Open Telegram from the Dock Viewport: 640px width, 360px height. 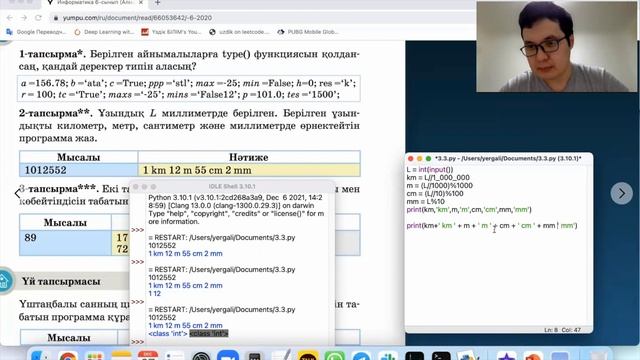(361, 356)
